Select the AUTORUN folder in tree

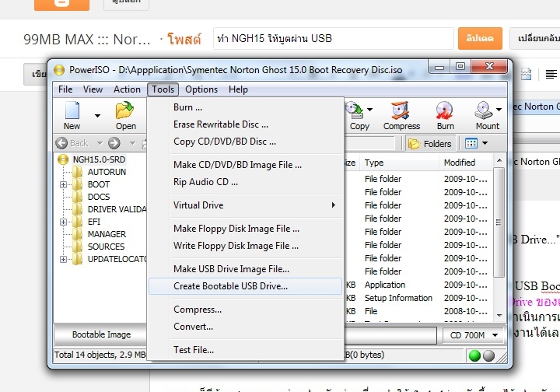pos(107,172)
